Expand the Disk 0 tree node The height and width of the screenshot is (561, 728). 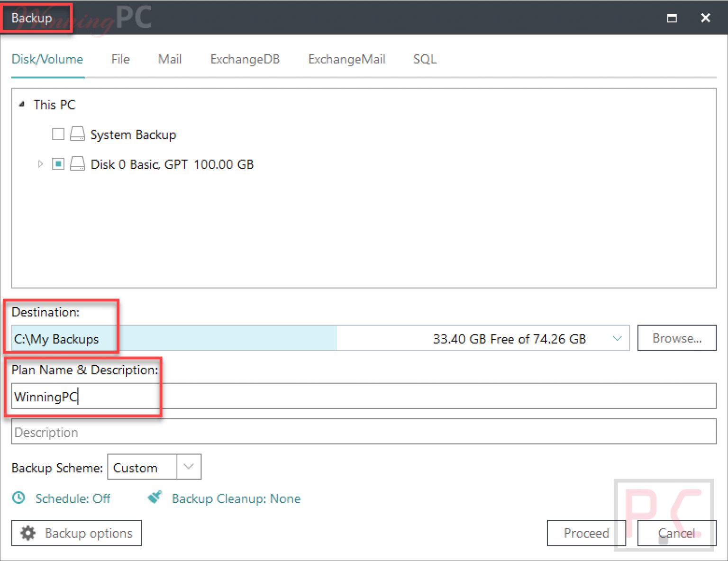40,164
